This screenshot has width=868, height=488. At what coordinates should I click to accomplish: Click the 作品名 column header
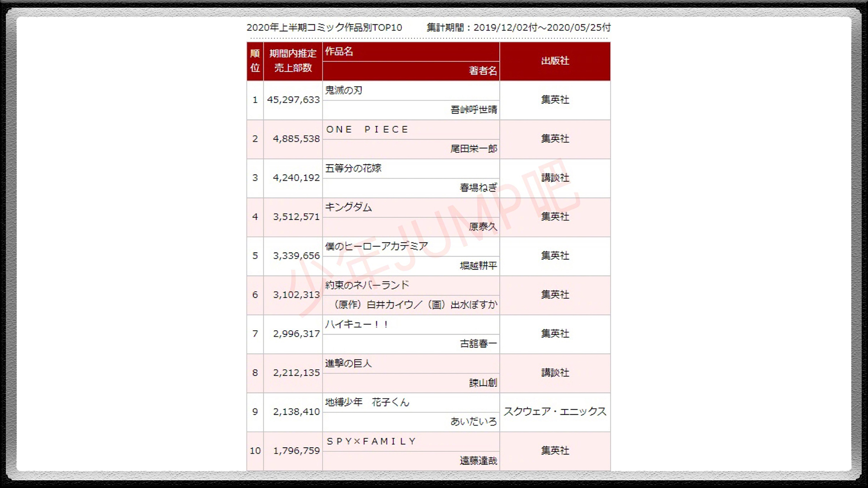pos(339,52)
